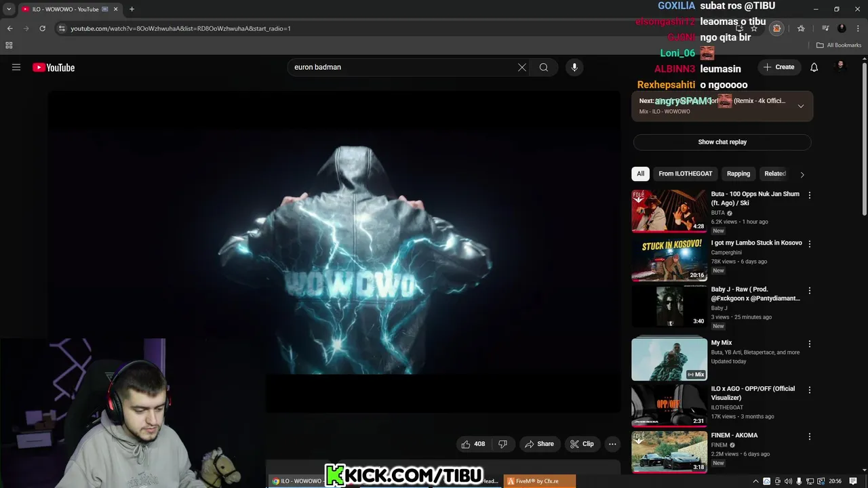Open options for ILO x AGO OPP/OFF video
The height and width of the screenshot is (488, 868).
click(x=809, y=390)
